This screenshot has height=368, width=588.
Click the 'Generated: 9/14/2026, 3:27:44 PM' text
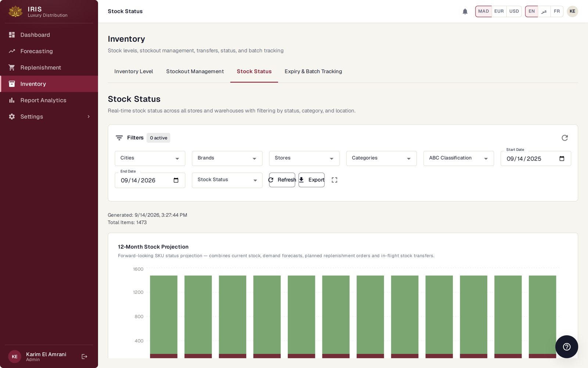(147, 215)
